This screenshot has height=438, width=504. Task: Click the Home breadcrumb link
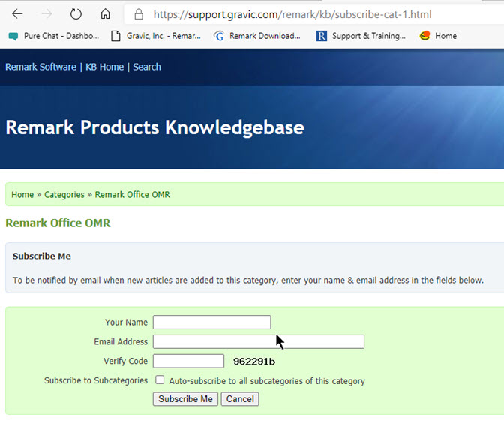[x=22, y=195]
